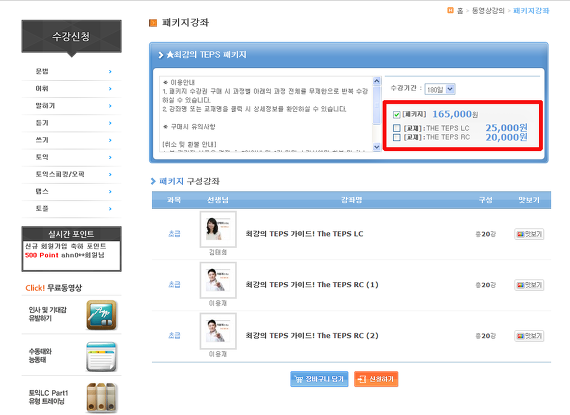570x415 pixels.
Task: Open 최강의 TEPS 가이드! The TEPS RC (2) course
Action: point(312,335)
